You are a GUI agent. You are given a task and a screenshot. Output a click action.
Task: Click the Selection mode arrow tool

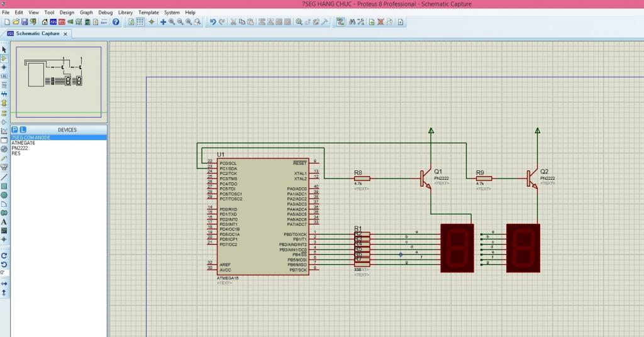(4, 49)
